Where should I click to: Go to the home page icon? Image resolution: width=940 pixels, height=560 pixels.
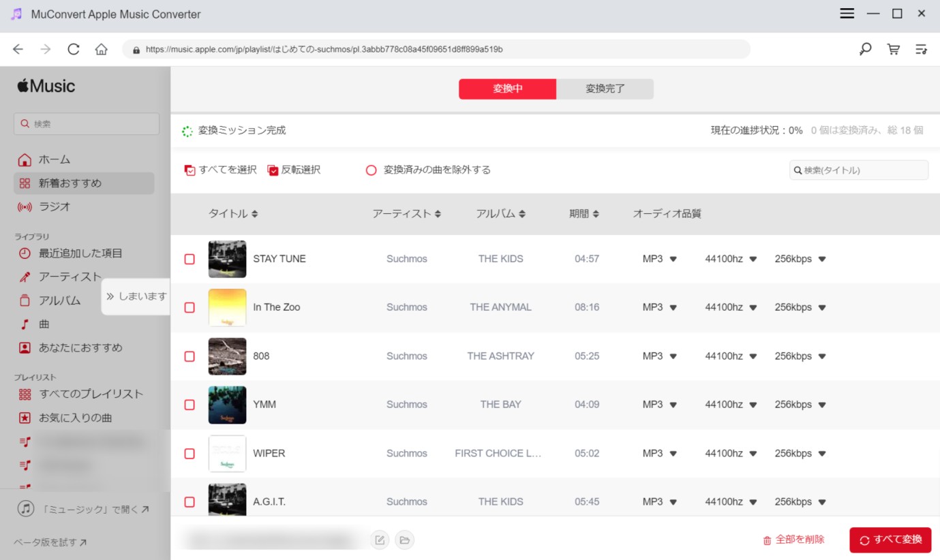coord(102,49)
